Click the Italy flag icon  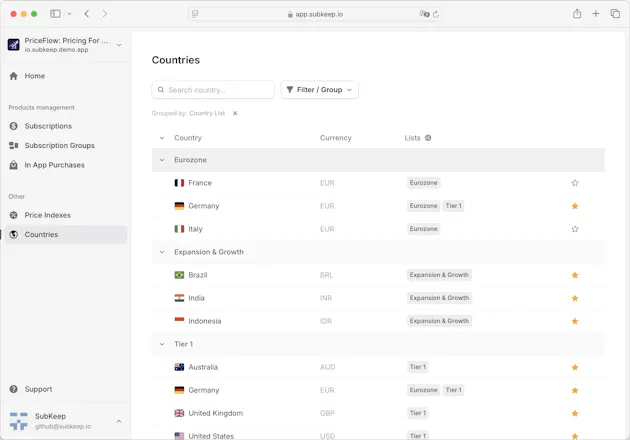coord(179,229)
